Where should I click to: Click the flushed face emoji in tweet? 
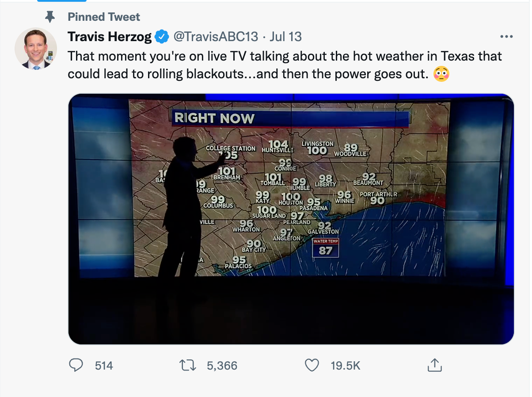pos(442,74)
